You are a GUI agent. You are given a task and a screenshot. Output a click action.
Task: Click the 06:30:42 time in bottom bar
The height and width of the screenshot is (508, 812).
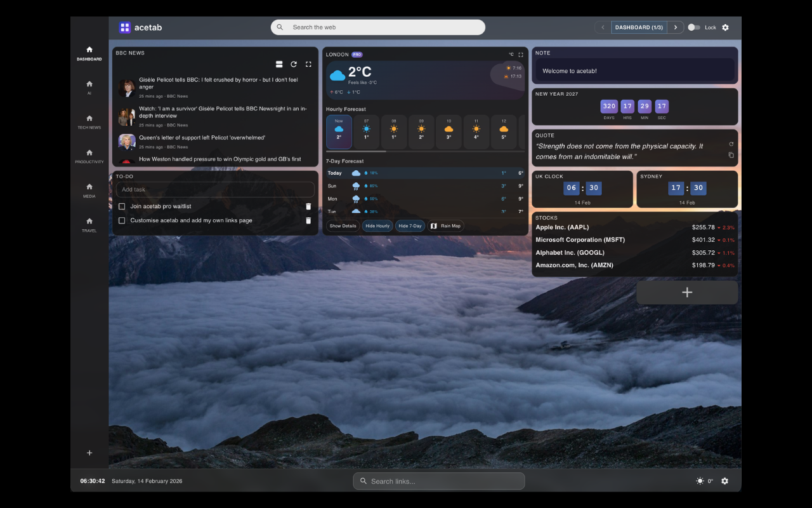click(93, 481)
